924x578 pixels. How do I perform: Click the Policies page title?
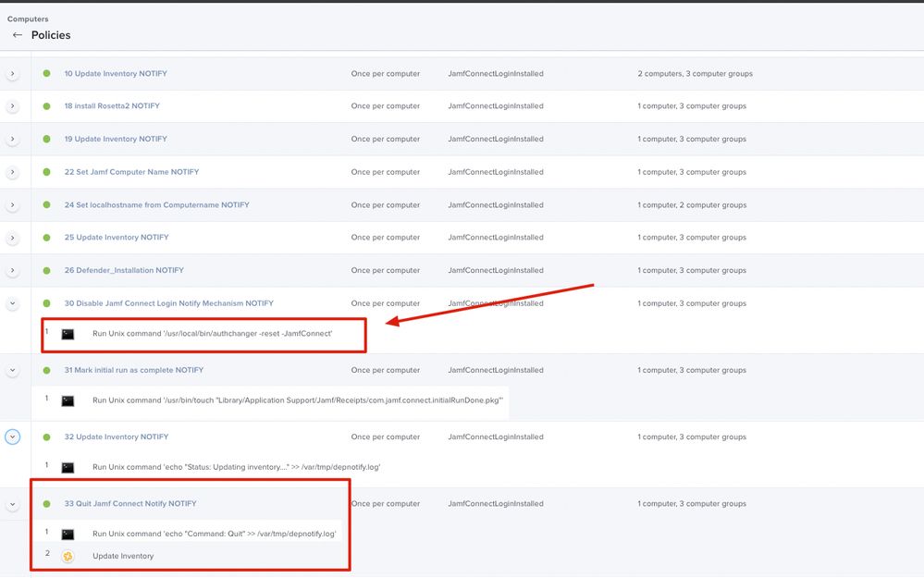pyautogui.click(x=51, y=35)
